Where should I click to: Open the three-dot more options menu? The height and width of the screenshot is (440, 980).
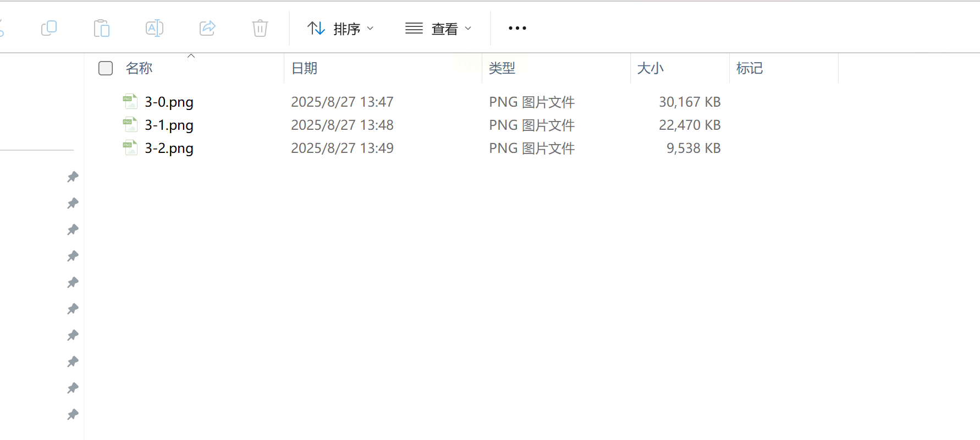coord(517,28)
